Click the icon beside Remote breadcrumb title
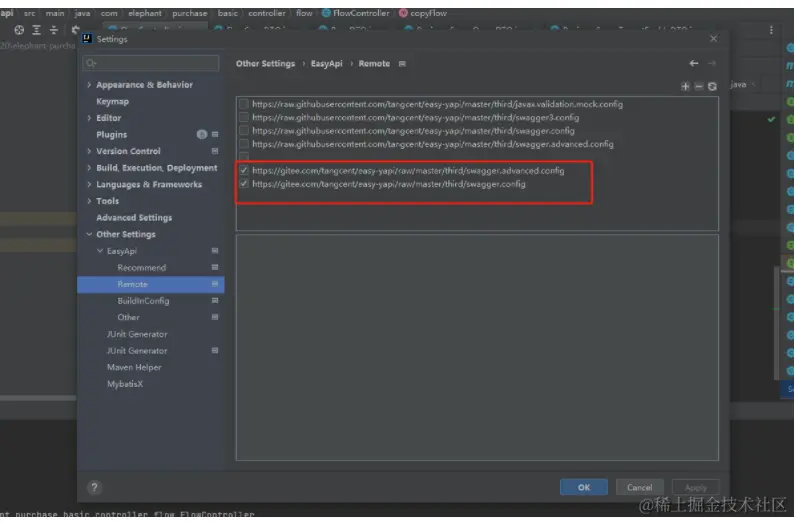The height and width of the screenshot is (522, 795). tap(402, 64)
